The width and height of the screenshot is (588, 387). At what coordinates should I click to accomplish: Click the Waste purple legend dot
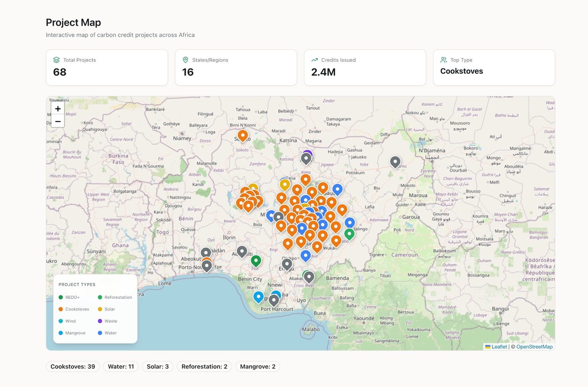point(100,321)
